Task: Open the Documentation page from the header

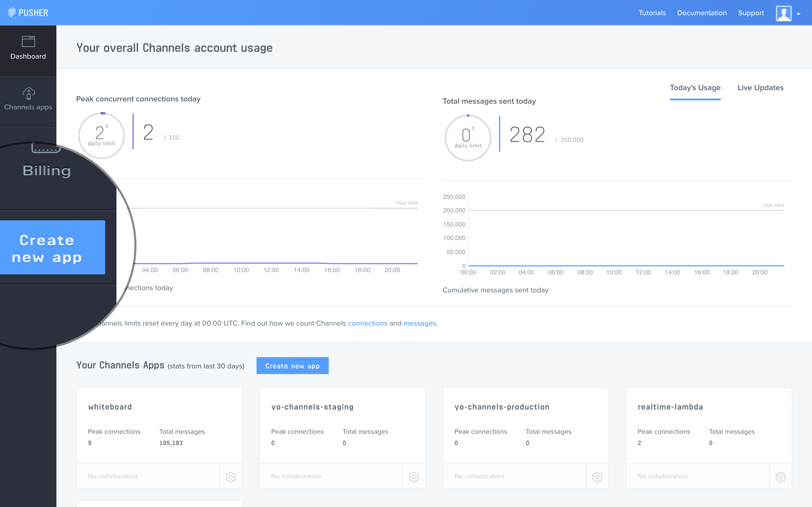Action: (x=702, y=13)
